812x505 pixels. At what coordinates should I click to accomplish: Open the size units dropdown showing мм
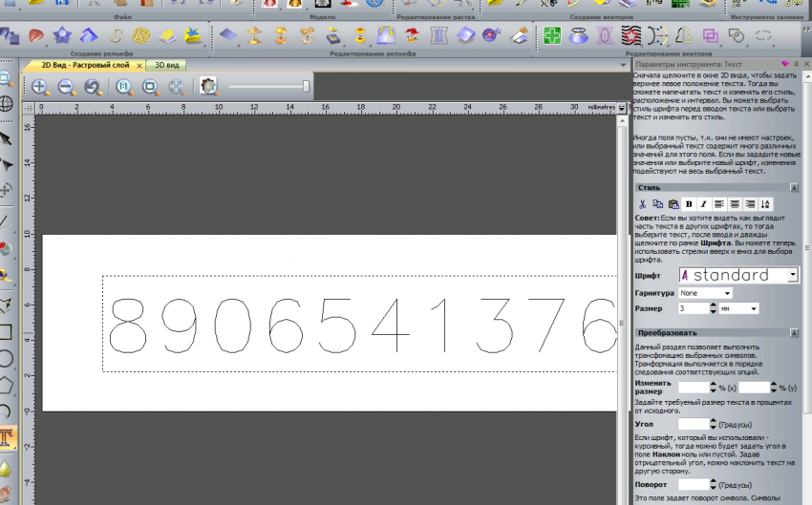754,309
